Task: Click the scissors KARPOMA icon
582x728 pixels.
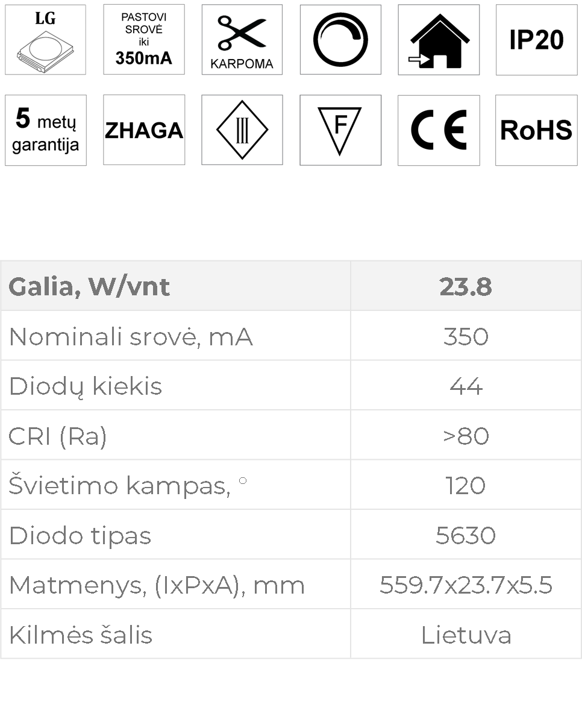Action: point(242,40)
